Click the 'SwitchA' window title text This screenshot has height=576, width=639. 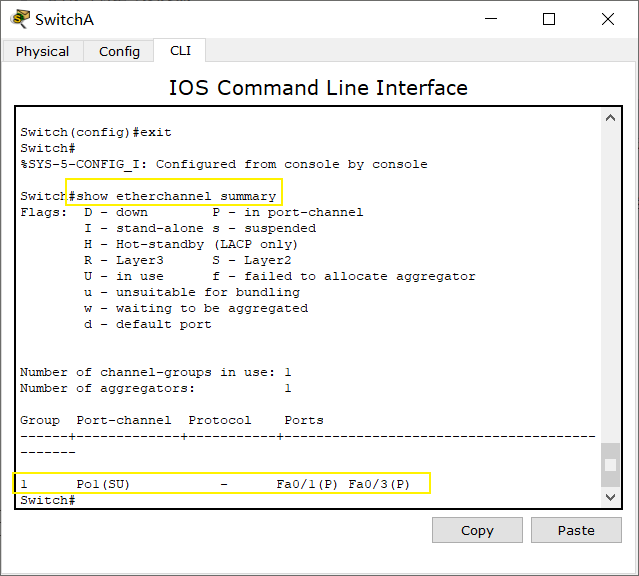pos(64,20)
